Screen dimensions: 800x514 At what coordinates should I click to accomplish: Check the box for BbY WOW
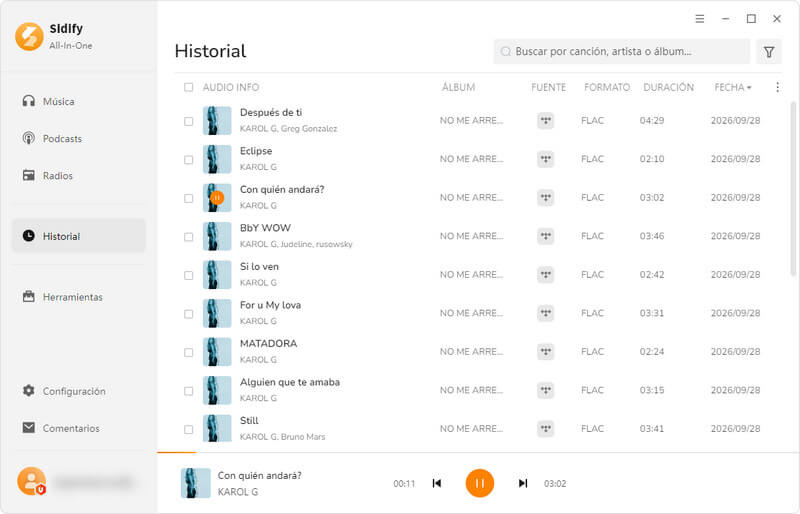pyautogui.click(x=188, y=237)
